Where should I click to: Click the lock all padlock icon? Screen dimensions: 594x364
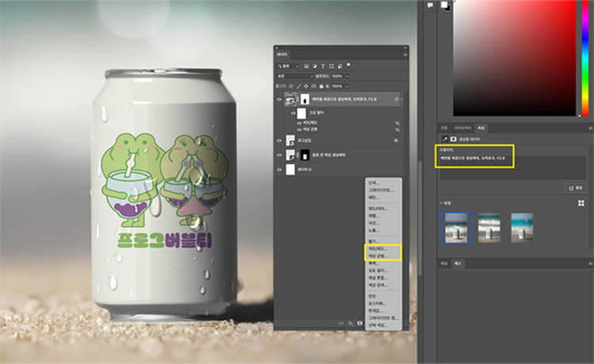click(322, 86)
